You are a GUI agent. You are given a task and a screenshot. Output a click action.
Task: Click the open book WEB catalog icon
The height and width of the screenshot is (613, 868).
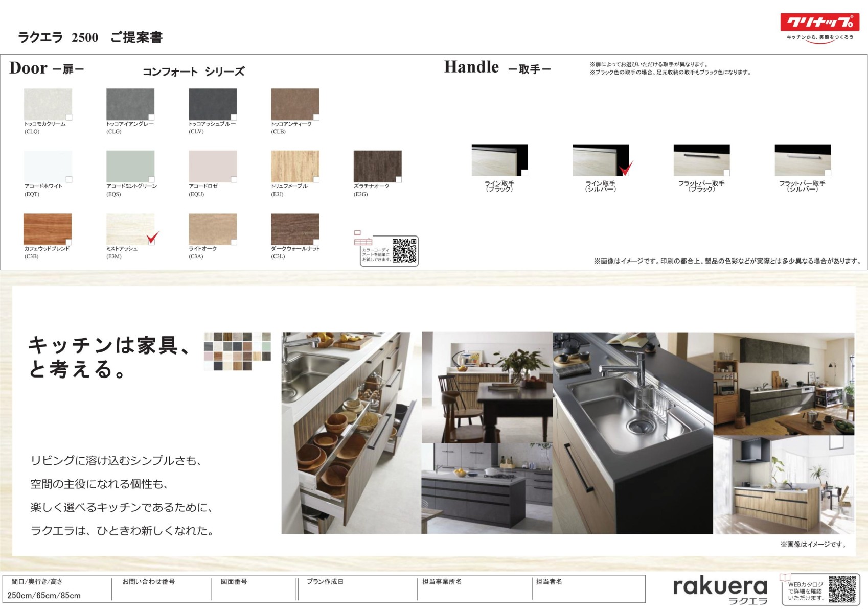(785, 578)
